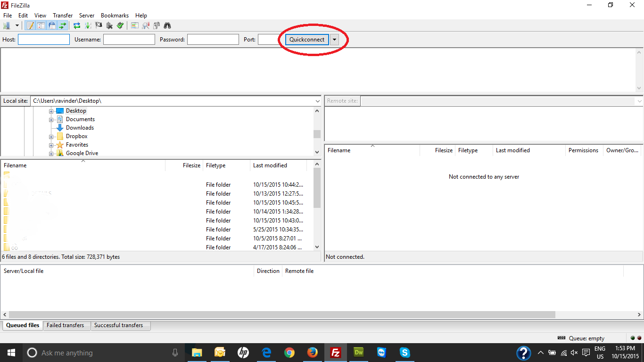Open the filename filters toolbar icon
Image resolution: width=644 pixels, height=362 pixels.
[135, 25]
